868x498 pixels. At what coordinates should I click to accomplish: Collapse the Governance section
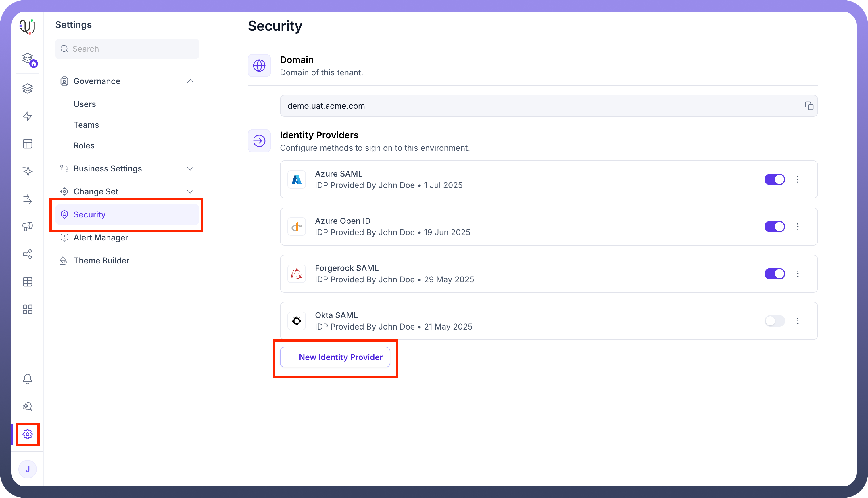tap(190, 81)
